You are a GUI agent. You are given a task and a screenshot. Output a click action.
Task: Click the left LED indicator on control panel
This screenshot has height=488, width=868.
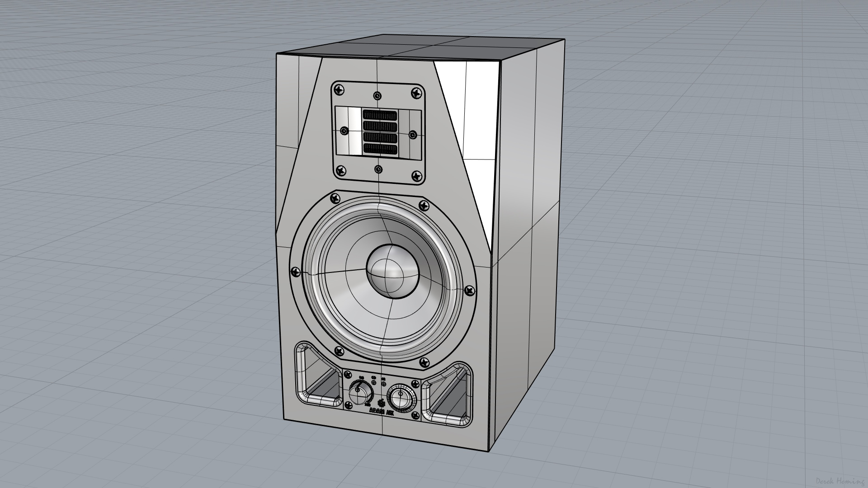coord(374,382)
